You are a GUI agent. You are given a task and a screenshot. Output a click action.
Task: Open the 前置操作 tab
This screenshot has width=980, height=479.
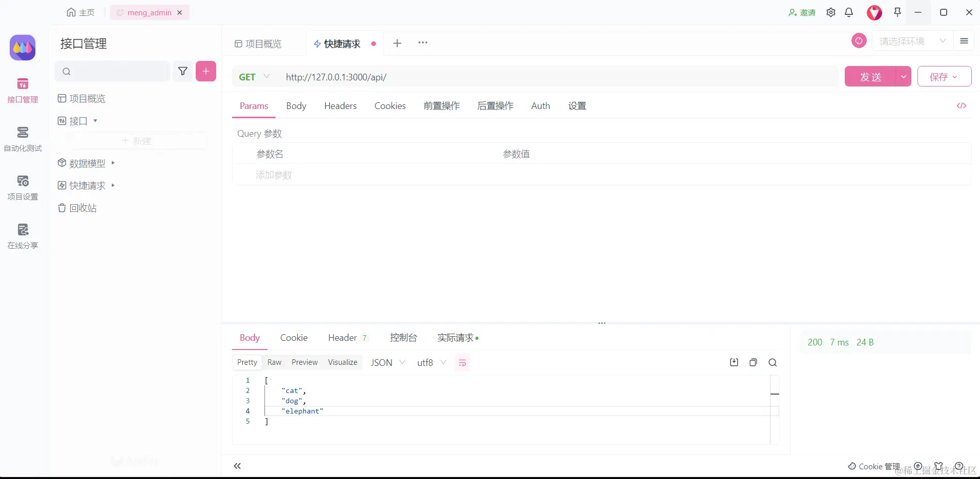pyautogui.click(x=442, y=106)
